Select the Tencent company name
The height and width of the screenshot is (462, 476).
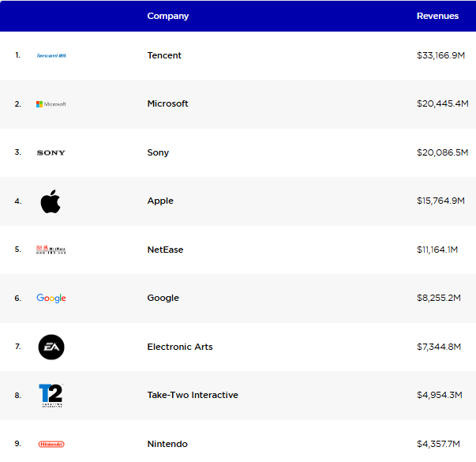164,55
